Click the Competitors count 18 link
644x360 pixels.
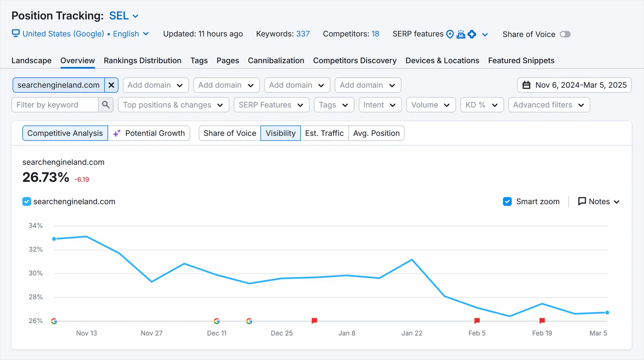pyautogui.click(x=375, y=34)
